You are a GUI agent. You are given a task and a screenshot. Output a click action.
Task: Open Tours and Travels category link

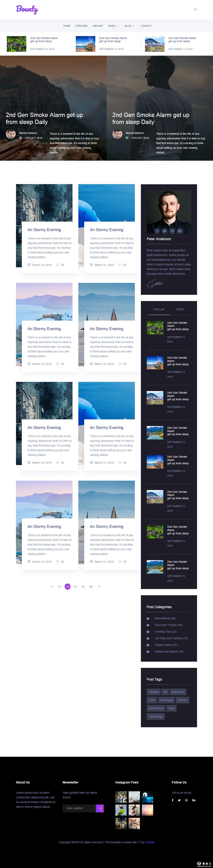[x=168, y=625]
